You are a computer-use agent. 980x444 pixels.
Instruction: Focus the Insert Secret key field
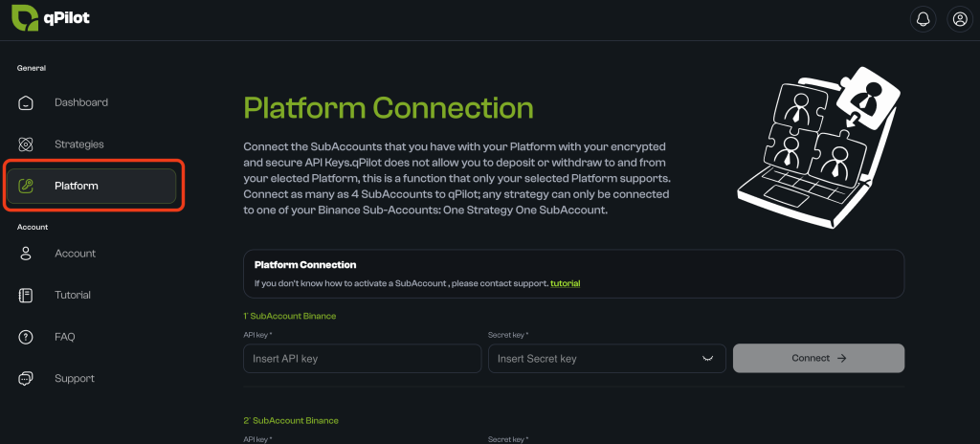click(593, 359)
